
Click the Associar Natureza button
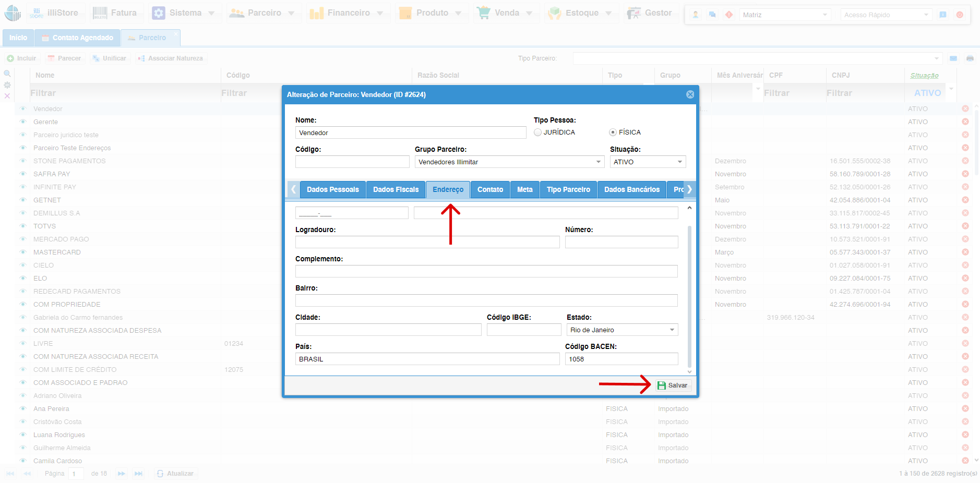(x=171, y=58)
